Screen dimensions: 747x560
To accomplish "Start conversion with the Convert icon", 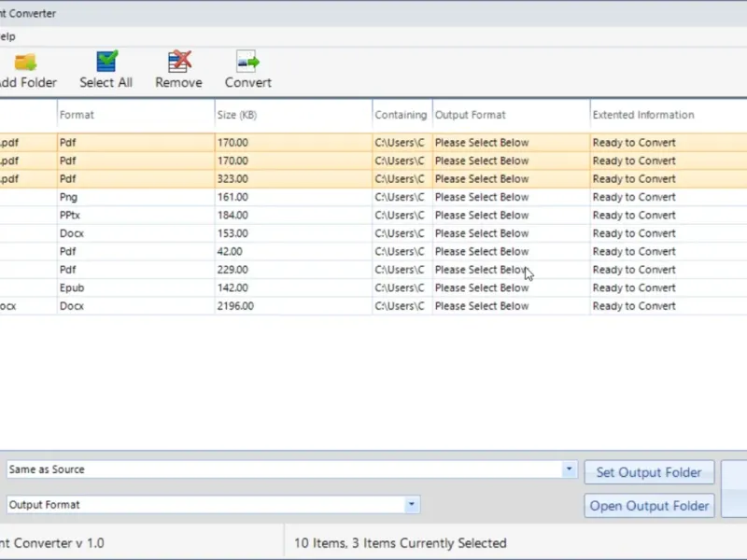I will point(247,63).
